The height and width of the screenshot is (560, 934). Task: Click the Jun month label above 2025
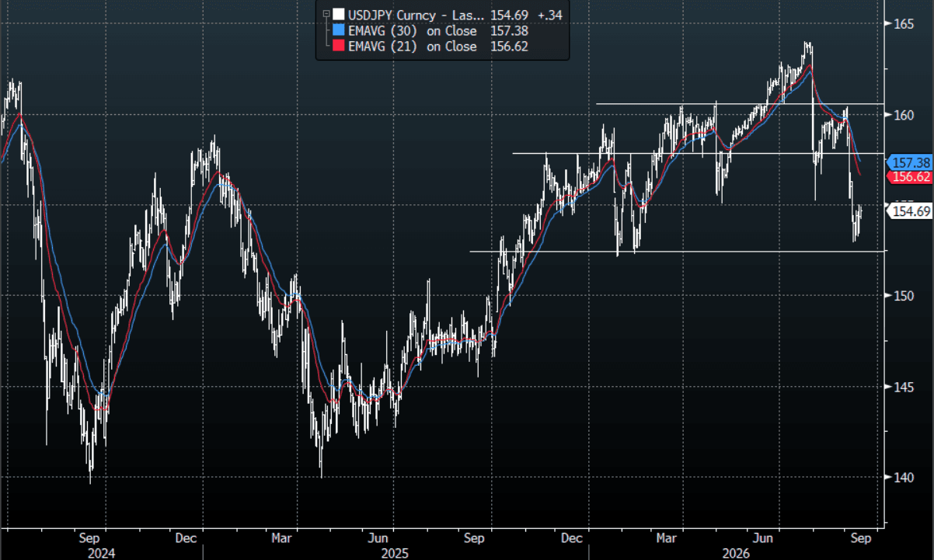pos(378,537)
